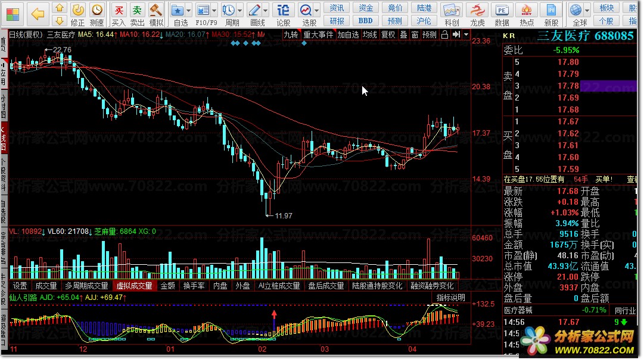Toggle the 叠 overlay button
644x360 pixels.
(x=404, y=35)
